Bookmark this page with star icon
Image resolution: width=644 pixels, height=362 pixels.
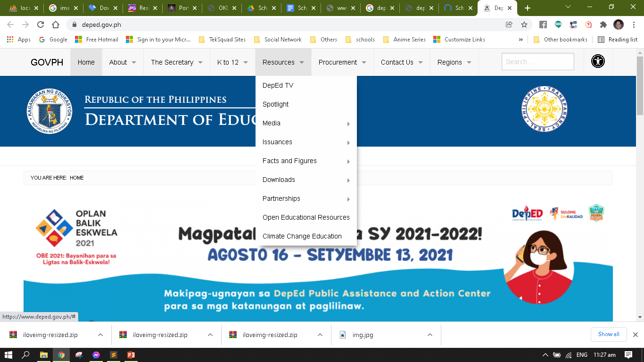click(524, 25)
